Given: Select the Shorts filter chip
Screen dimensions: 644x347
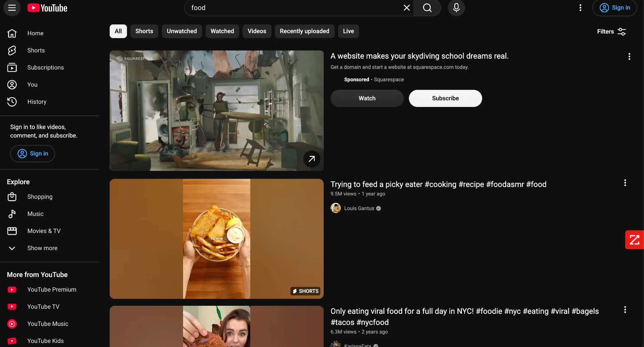Looking at the screenshot, I should pyautogui.click(x=144, y=31).
